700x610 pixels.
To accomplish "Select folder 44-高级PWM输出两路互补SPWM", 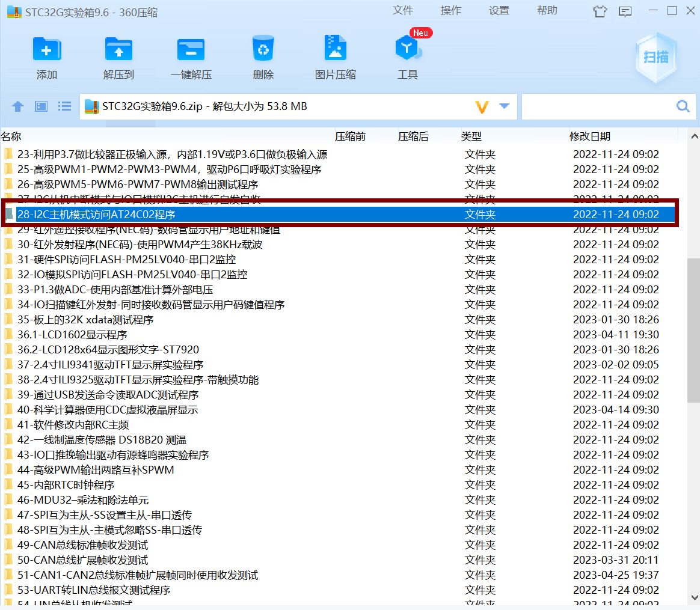I will [96, 470].
